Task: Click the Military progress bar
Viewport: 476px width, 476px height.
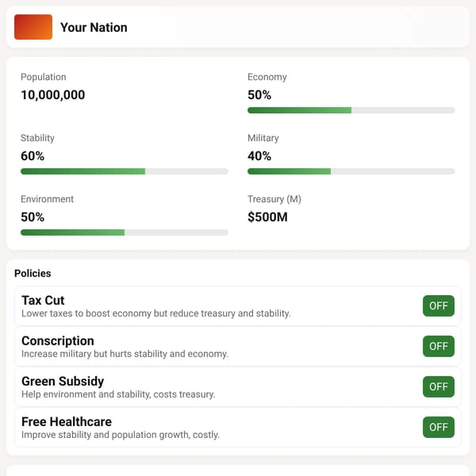Action: click(x=351, y=171)
